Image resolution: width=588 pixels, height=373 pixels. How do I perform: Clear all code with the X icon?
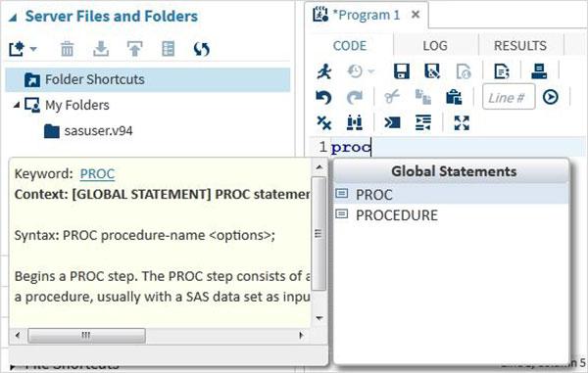324,122
